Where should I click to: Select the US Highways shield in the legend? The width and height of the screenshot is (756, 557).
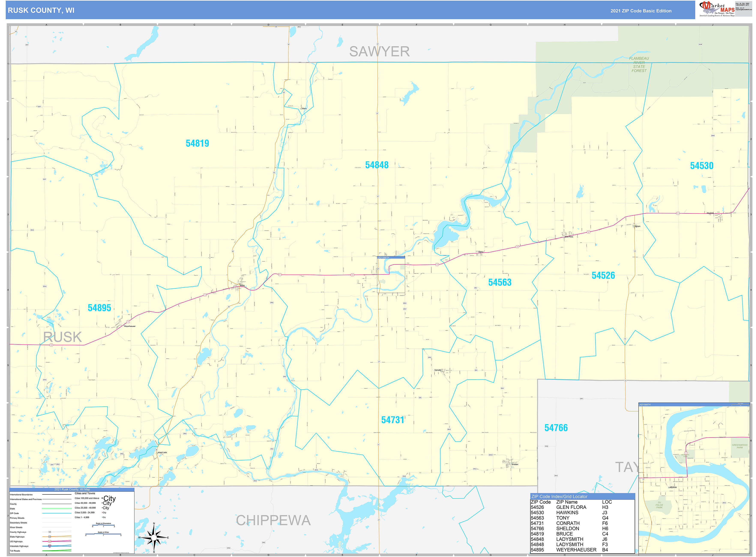[x=49, y=541]
